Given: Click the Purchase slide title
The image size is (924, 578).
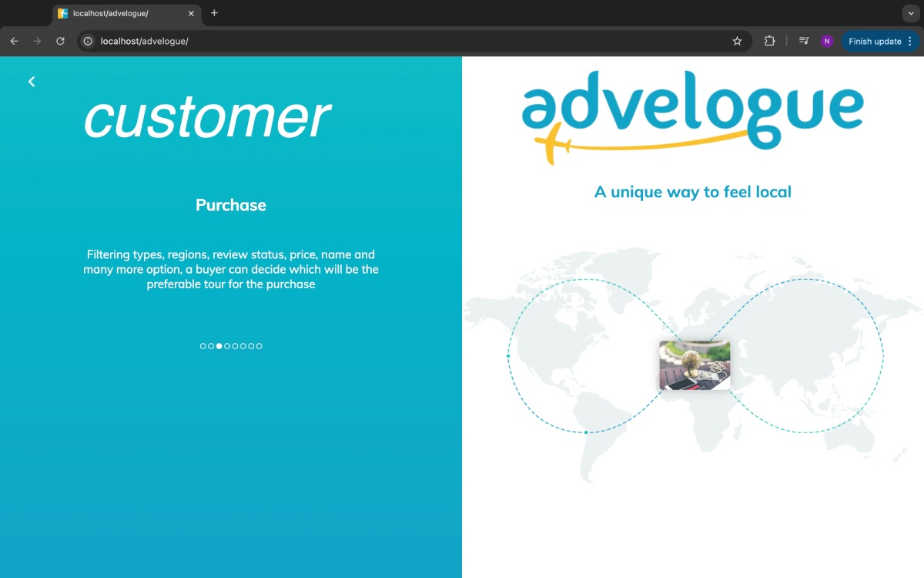Looking at the screenshot, I should (x=231, y=205).
